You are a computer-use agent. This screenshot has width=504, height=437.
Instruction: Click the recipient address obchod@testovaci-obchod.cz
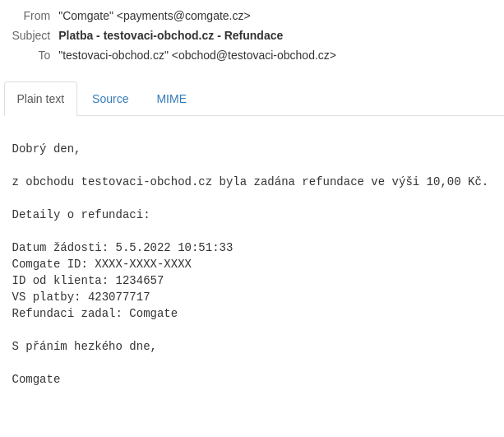click(254, 55)
